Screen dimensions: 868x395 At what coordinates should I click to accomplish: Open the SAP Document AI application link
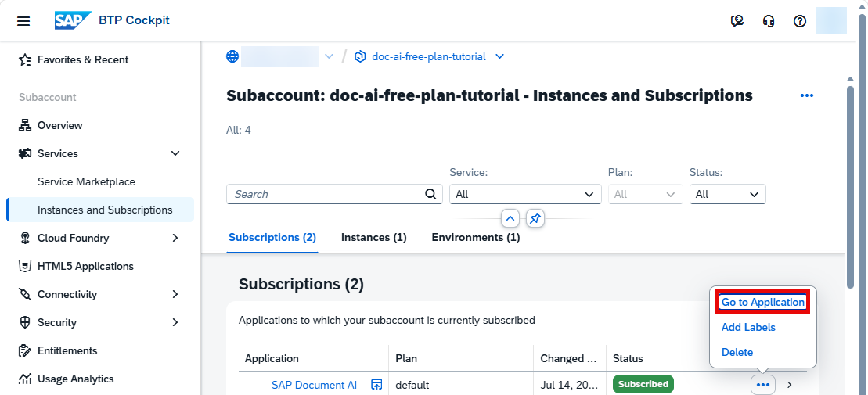314,385
